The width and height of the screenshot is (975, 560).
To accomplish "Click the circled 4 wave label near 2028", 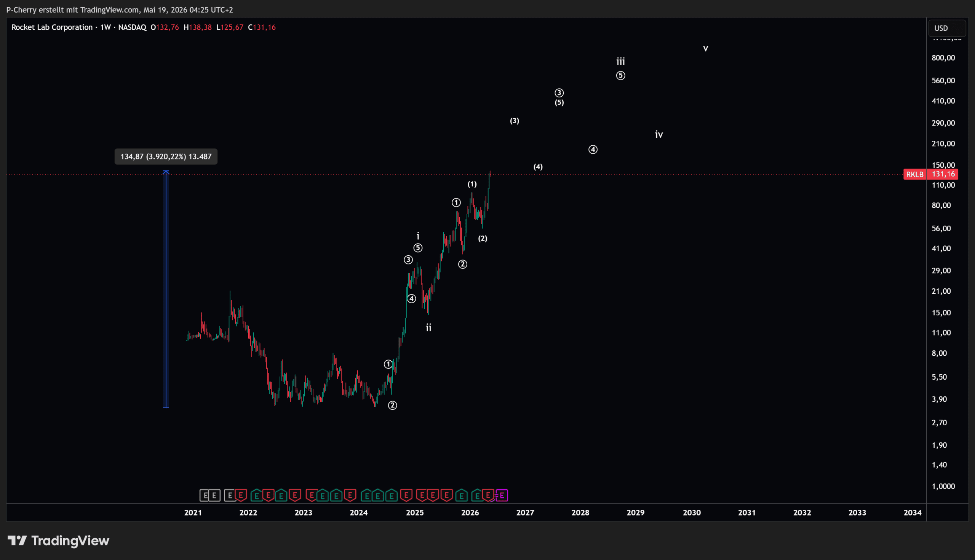I will pos(593,150).
